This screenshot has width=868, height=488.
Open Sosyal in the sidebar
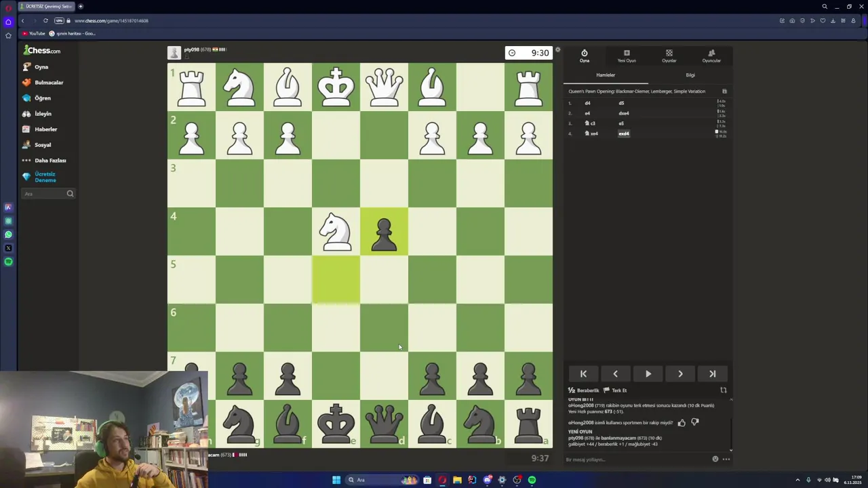click(37, 145)
